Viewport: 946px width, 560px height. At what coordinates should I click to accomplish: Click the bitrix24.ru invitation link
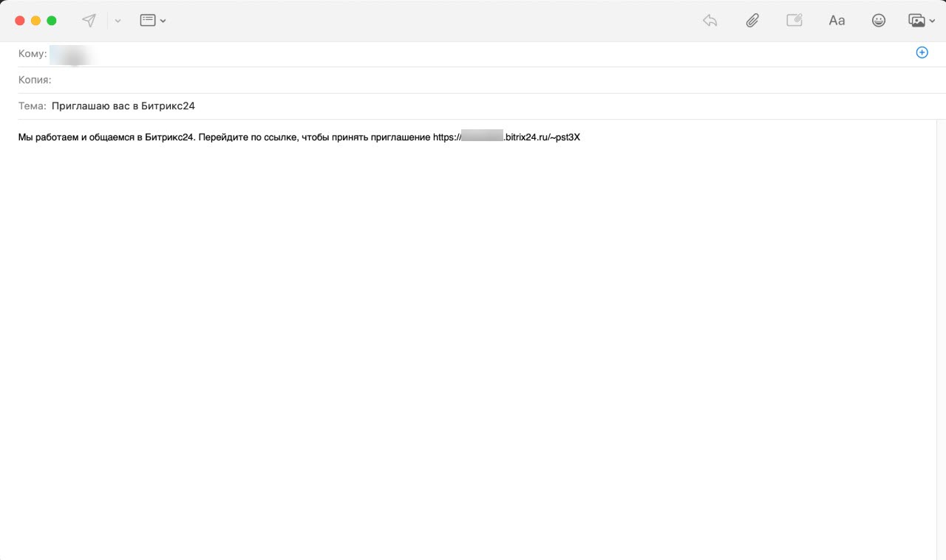tap(507, 137)
